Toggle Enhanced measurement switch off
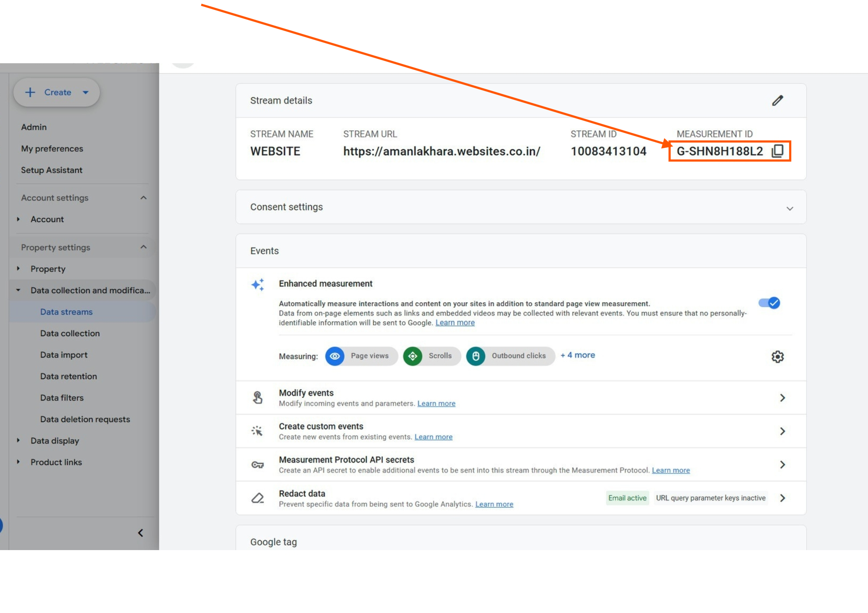This screenshot has width=868, height=613. [769, 303]
